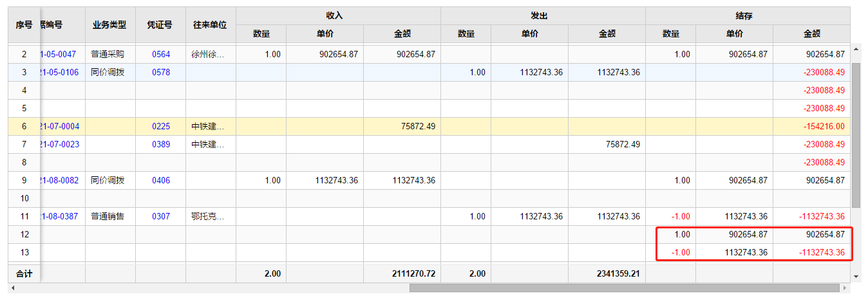868x294 pixels.
Task: Open document link ending 05-0047
Action: [x=59, y=55]
